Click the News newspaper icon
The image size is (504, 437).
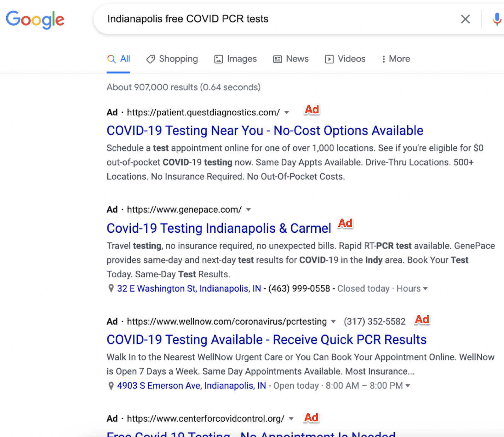click(x=278, y=59)
